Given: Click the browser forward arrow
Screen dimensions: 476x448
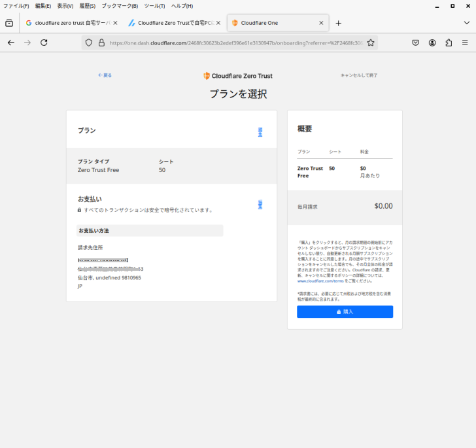Looking at the screenshot, I should 27,43.
